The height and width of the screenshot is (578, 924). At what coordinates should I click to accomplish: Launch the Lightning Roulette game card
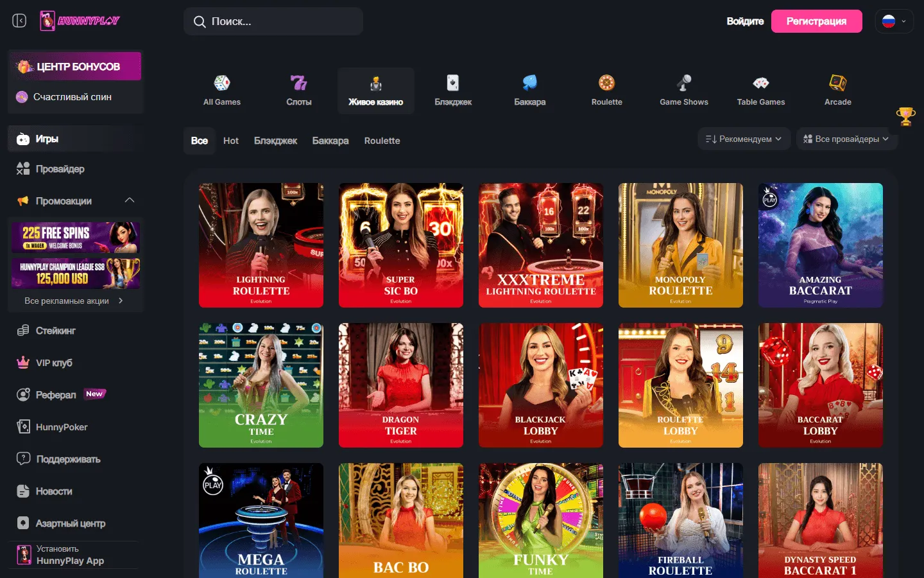pyautogui.click(x=261, y=245)
